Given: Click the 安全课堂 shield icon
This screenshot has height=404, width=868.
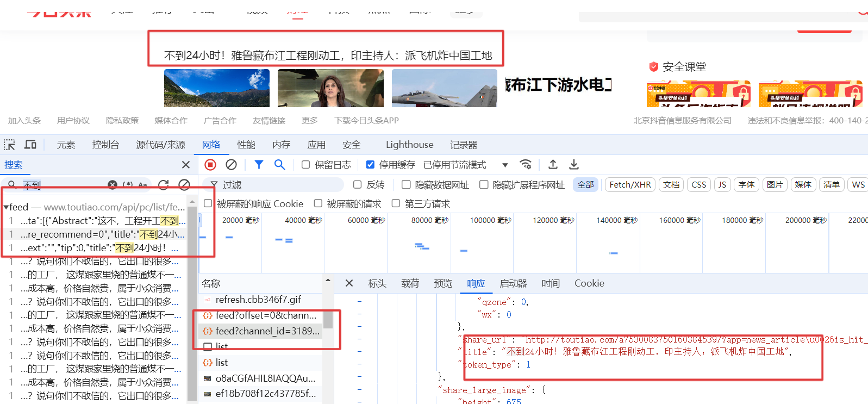Looking at the screenshot, I should click(x=654, y=67).
